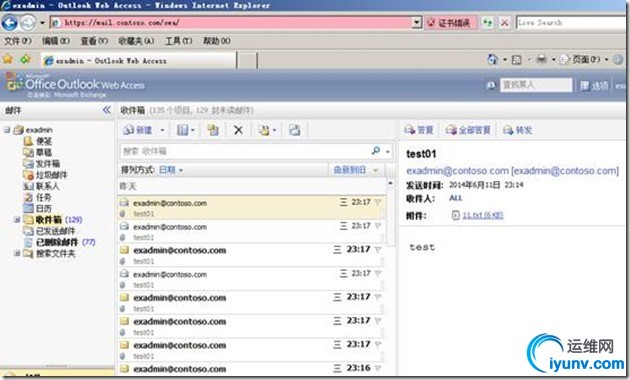
Task: Open the address bar URL dropdown arrow
Action: tap(417, 23)
